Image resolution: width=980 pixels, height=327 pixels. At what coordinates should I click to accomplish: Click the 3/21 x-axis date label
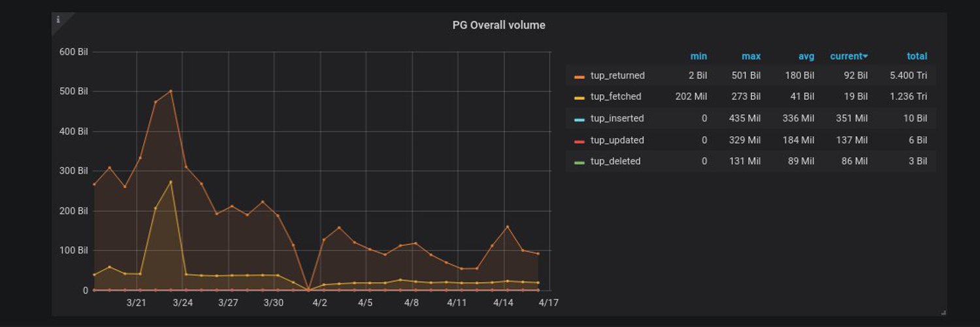tap(137, 303)
